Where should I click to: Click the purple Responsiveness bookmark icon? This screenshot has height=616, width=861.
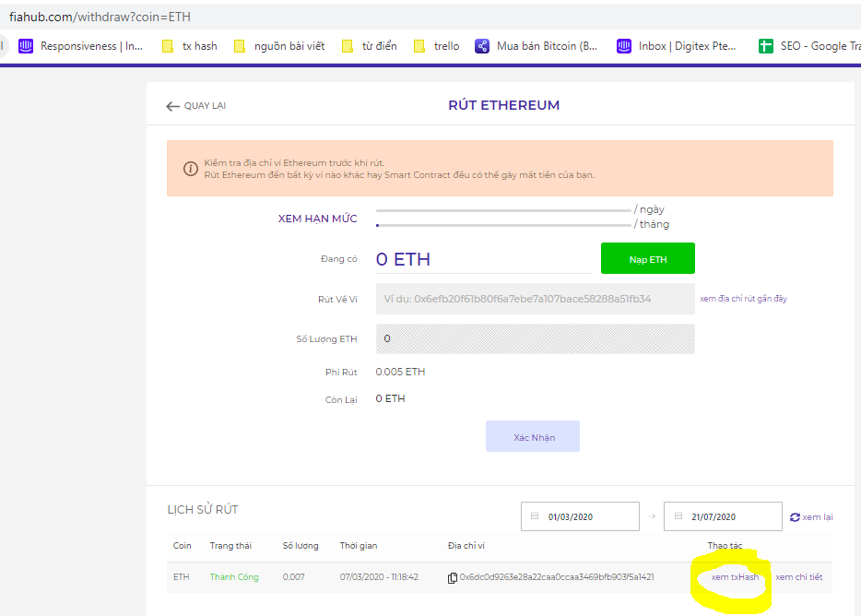click(x=25, y=45)
